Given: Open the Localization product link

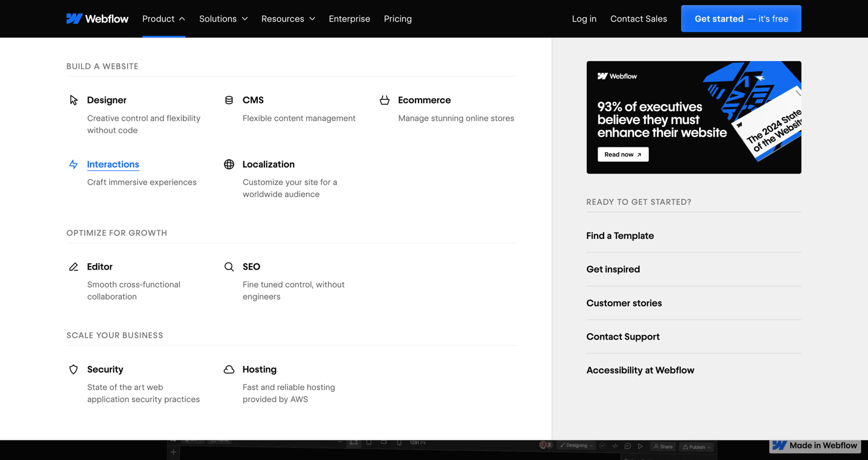Looking at the screenshot, I should (269, 164).
